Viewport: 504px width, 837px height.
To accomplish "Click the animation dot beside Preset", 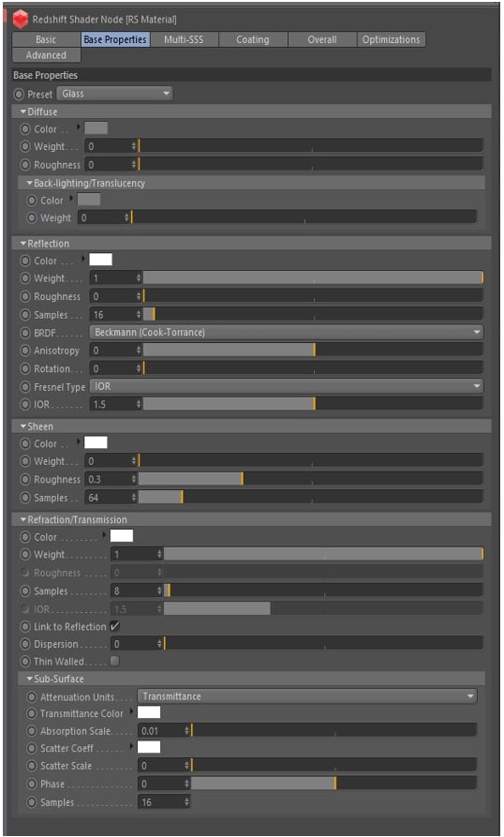I will 19,94.
